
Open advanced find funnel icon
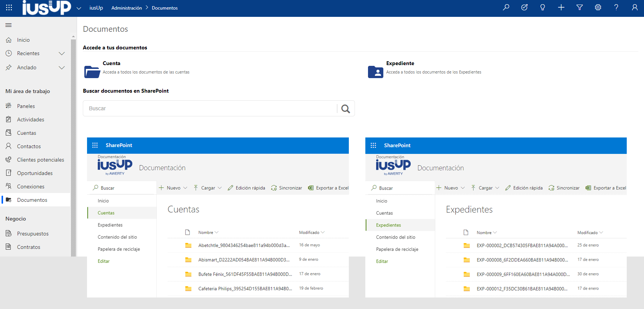580,7
